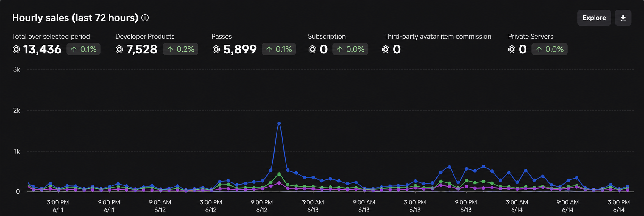Viewport: 644px width, 216px height.
Task: Click Robux icon beside Passes 5,899
Action: click(216, 49)
